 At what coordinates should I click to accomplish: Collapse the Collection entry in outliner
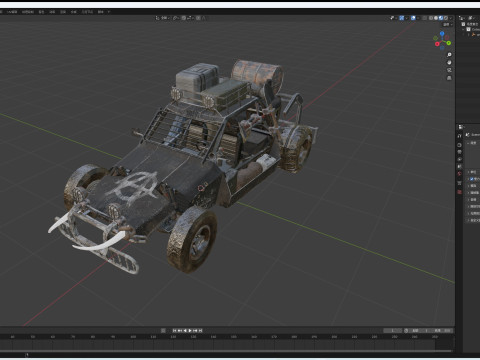pyautogui.click(x=463, y=29)
